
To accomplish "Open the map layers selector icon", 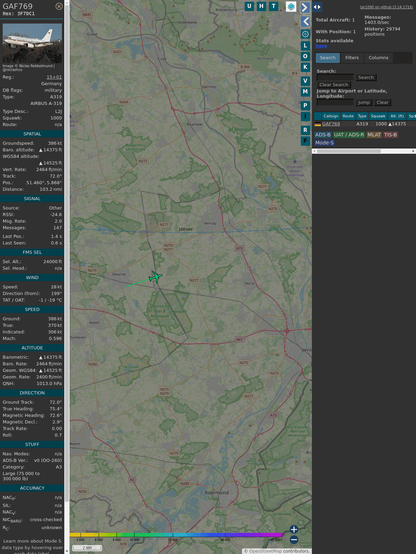I will (291, 6).
